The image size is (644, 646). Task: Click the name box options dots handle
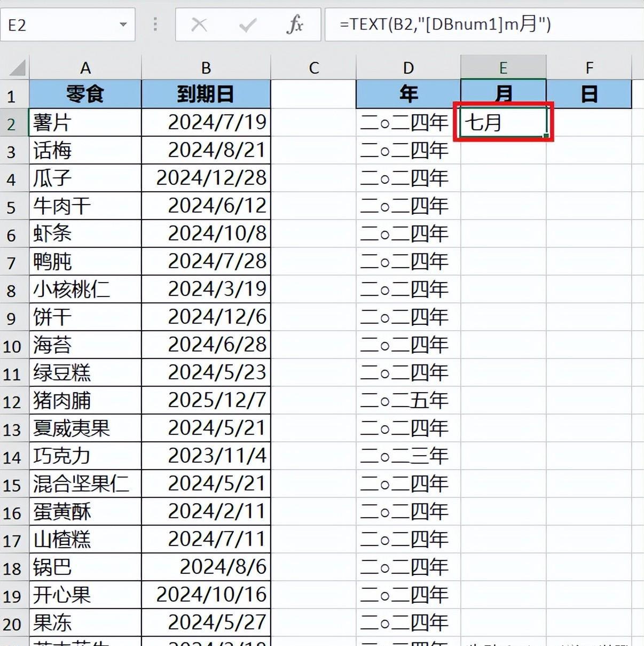point(155,25)
